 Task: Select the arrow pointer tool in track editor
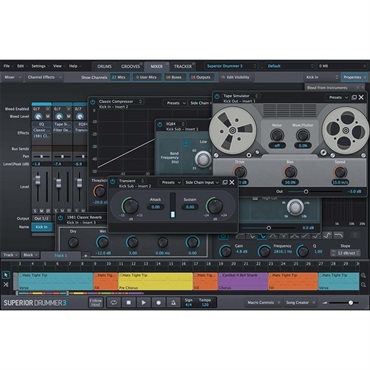click(x=6, y=275)
